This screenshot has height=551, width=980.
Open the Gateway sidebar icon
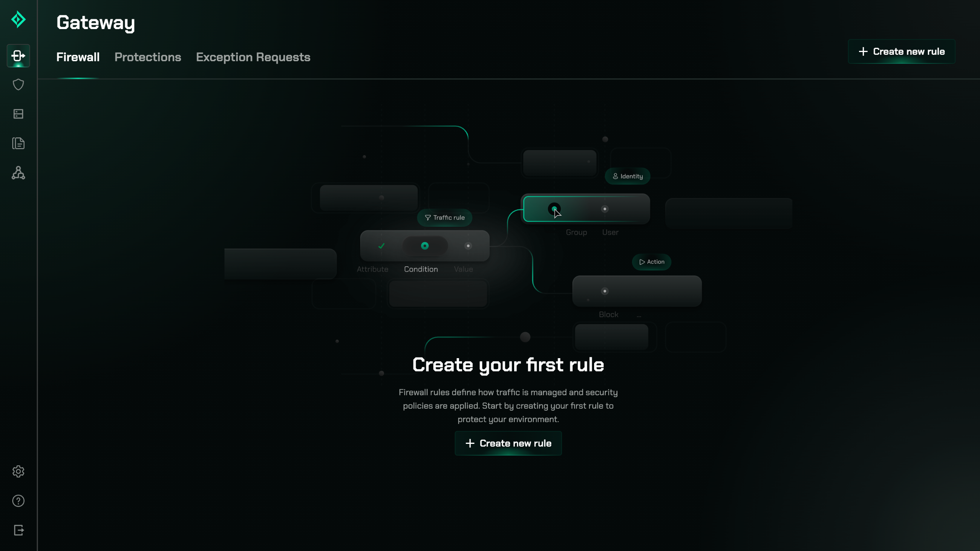click(x=18, y=56)
